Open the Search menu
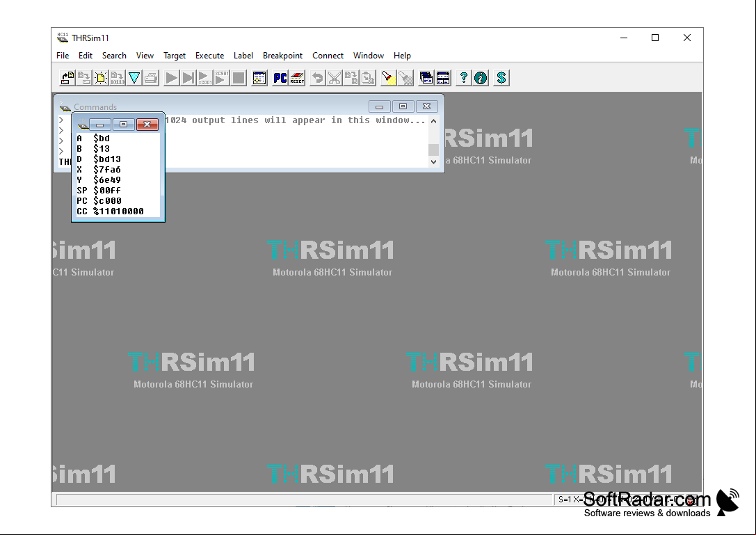 pyautogui.click(x=114, y=56)
